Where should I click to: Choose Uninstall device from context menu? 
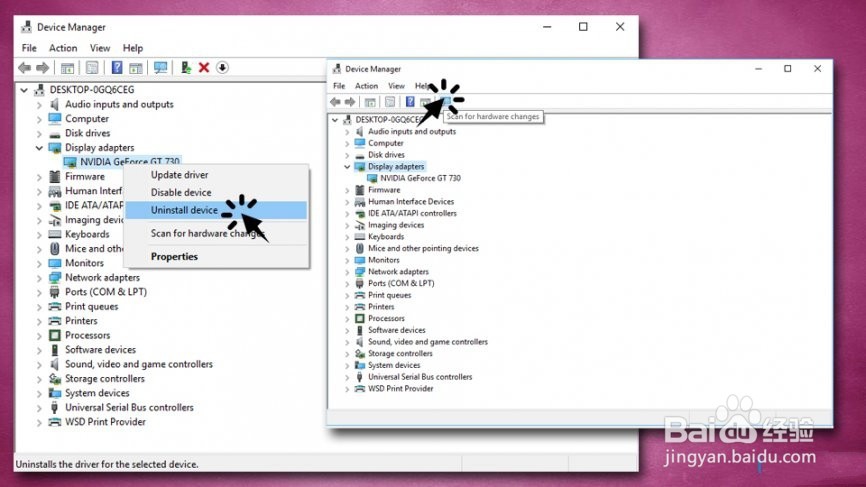(216, 210)
